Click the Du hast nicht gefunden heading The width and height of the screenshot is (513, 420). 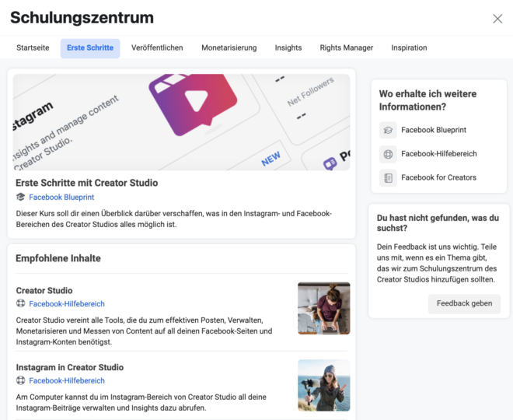pyautogui.click(x=438, y=223)
